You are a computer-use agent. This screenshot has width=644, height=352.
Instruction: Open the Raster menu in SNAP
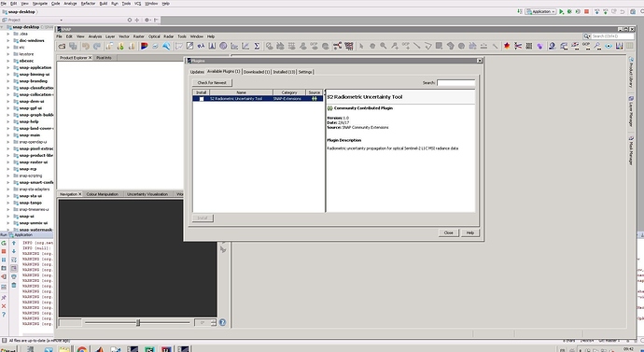139,36
